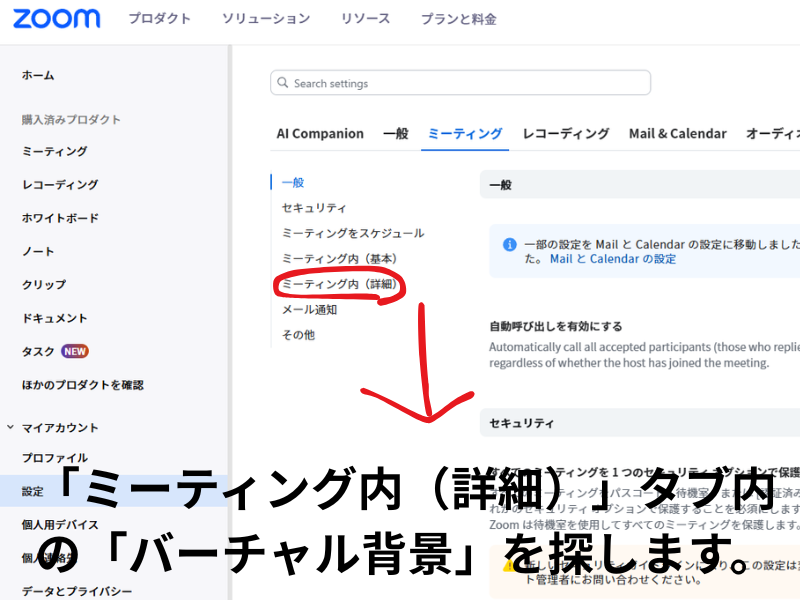
Task: Open the Mail & Calendar tab
Action: pyautogui.click(x=678, y=134)
